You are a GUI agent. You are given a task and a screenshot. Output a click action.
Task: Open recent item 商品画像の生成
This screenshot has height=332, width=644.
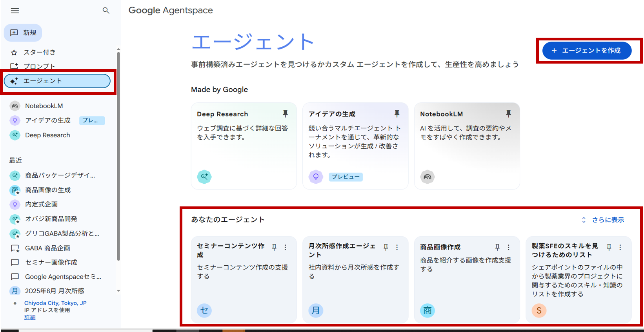pyautogui.click(x=48, y=190)
